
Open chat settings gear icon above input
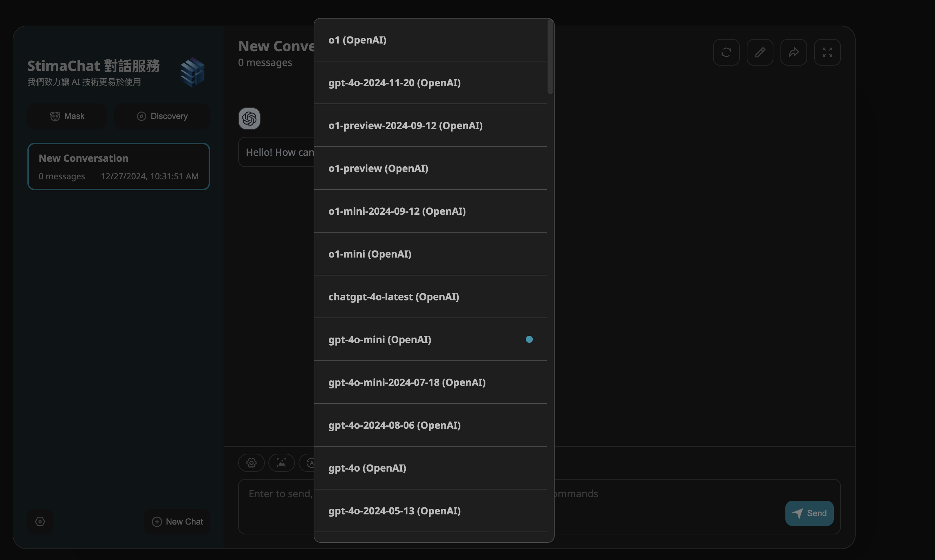pos(251,463)
